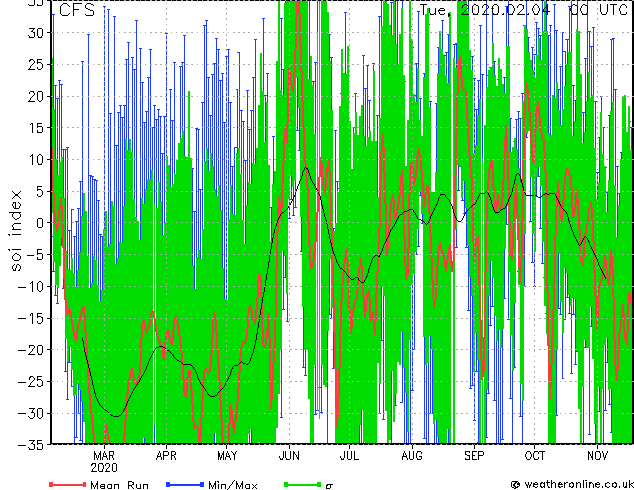Click the y-axis value -5
This screenshot has width=634, height=490.
tap(35, 255)
